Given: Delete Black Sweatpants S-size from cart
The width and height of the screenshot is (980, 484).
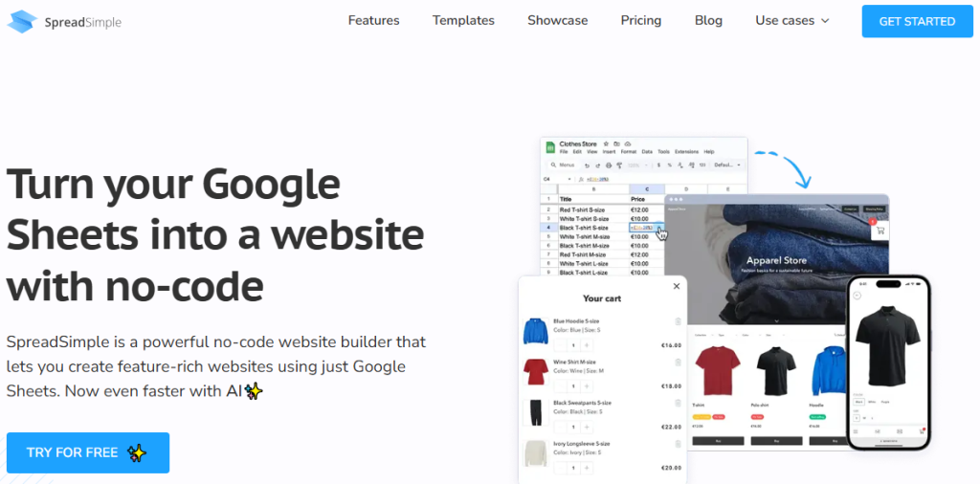Looking at the screenshot, I should [x=679, y=404].
